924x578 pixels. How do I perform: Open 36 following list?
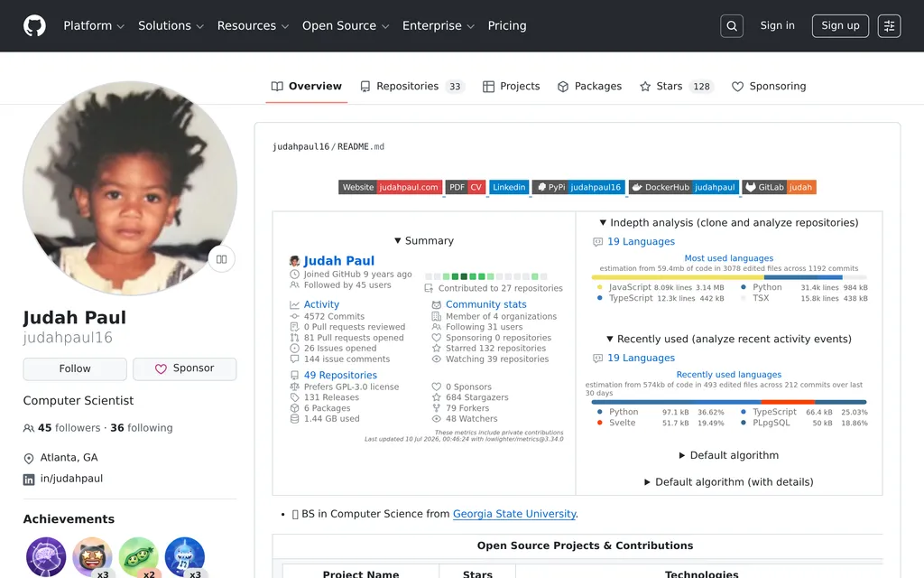click(142, 427)
